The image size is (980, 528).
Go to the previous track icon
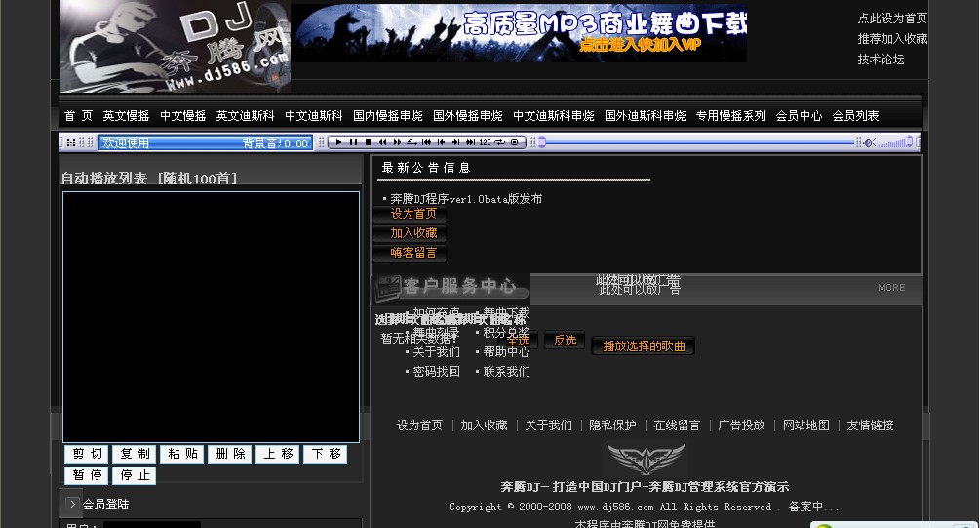(x=441, y=142)
